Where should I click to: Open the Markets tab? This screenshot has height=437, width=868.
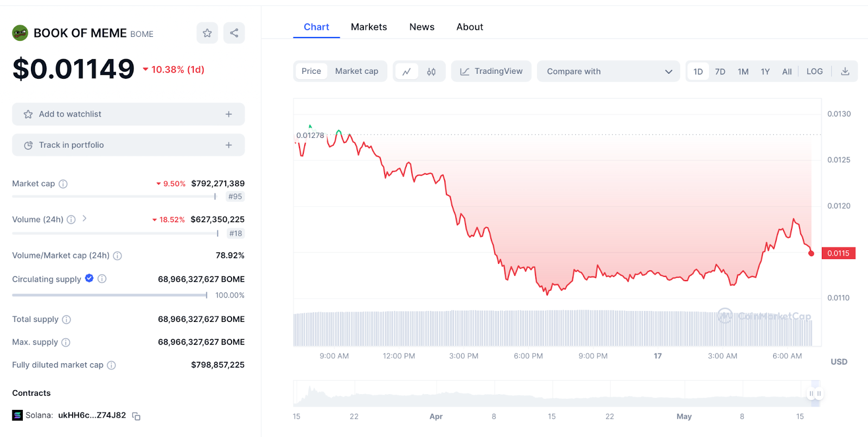(x=369, y=27)
